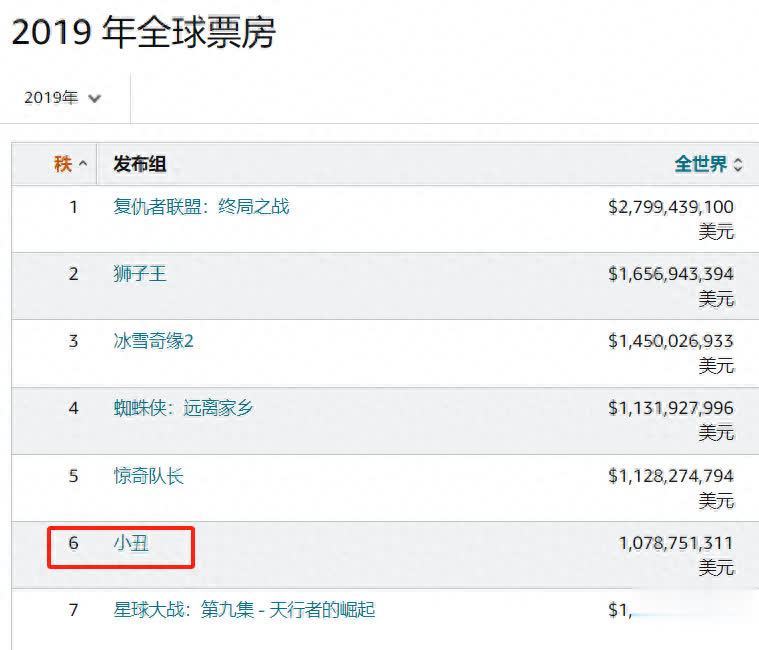Open the 狮子王 movie link
This screenshot has width=759, height=650.
[x=140, y=274]
